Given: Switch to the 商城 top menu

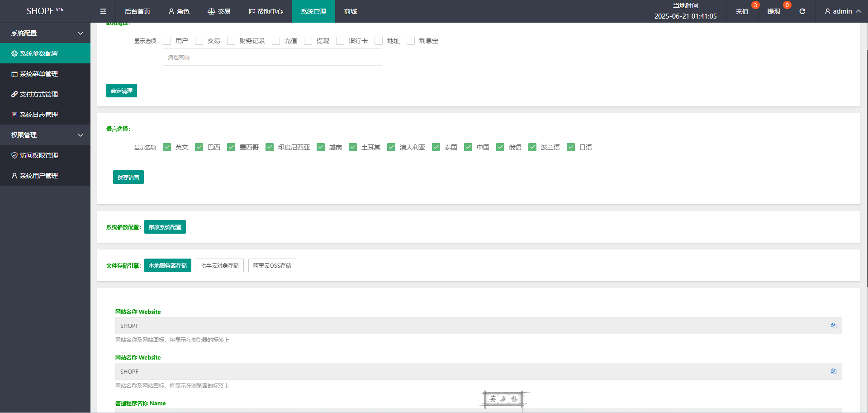Looking at the screenshot, I should 351,11.
